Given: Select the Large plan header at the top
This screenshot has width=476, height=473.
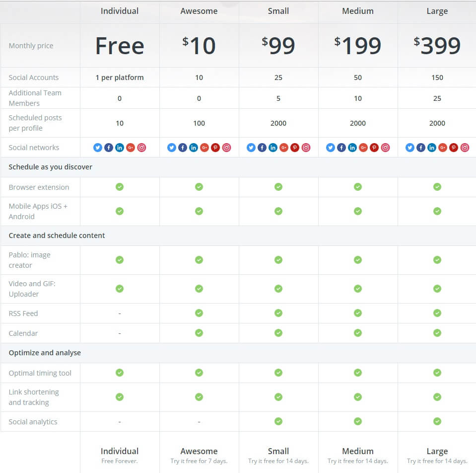Looking at the screenshot, I should coord(437,11).
